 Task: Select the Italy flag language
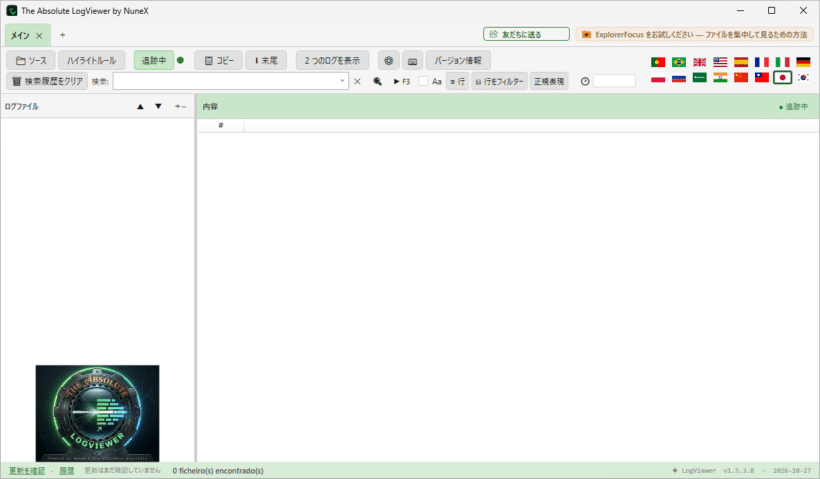(x=782, y=62)
